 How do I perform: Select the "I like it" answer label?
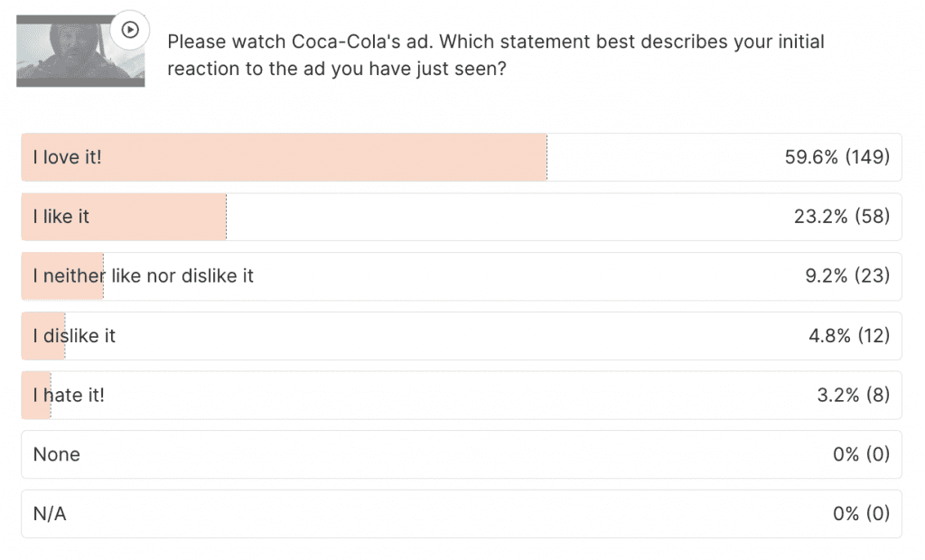[x=61, y=217]
